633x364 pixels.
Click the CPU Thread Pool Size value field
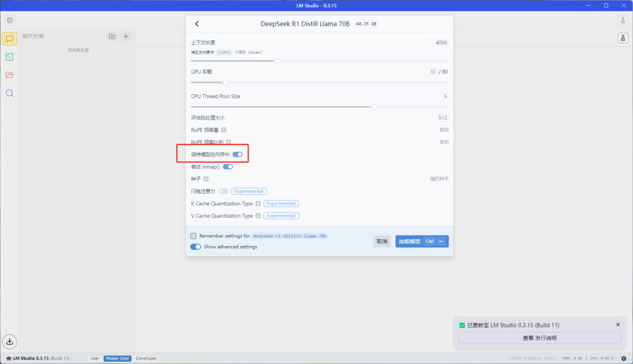[x=438, y=96]
